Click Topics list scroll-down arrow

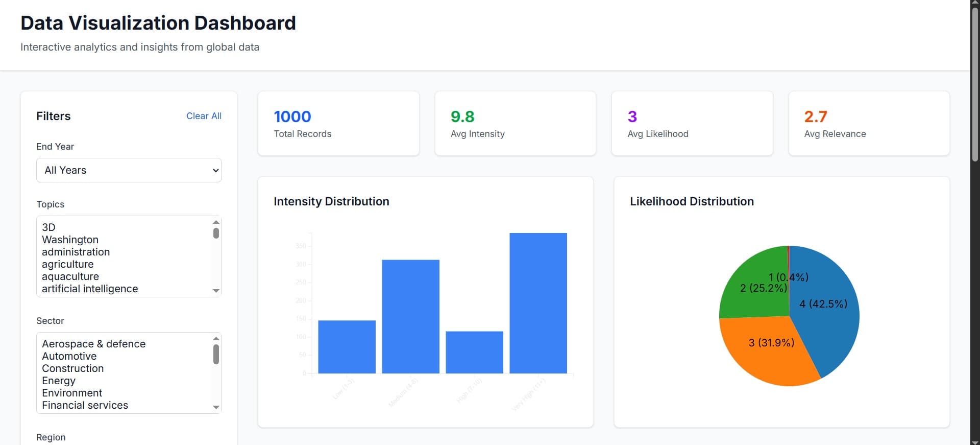pyautogui.click(x=216, y=291)
